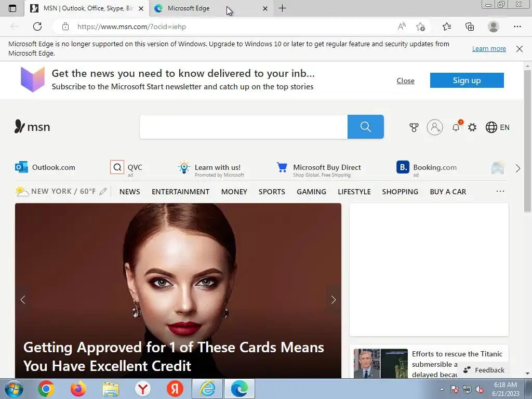Open the Learn with us! shortcut
The height and width of the screenshot is (399, 532).
pos(211,168)
